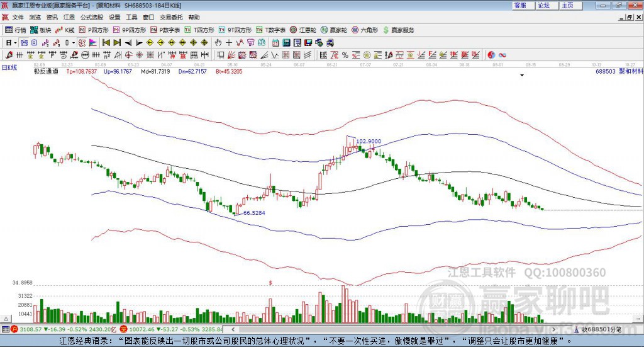The width and height of the screenshot is (644, 347).
Task: Jump to last bar with skip-forward icon
Action: (117, 43)
